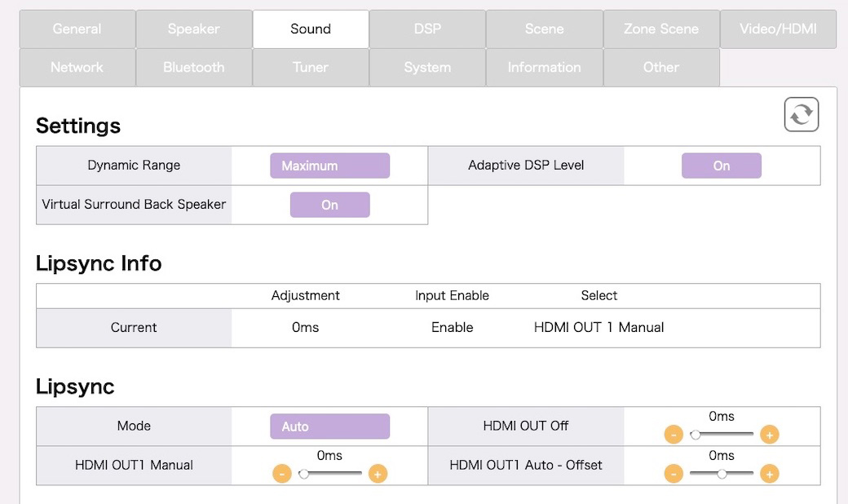The width and height of the screenshot is (848, 504).
Task: Decrease HDMI OUT1 Manual delay with minus
Action: pyautogui.click(x=282, y=474)
